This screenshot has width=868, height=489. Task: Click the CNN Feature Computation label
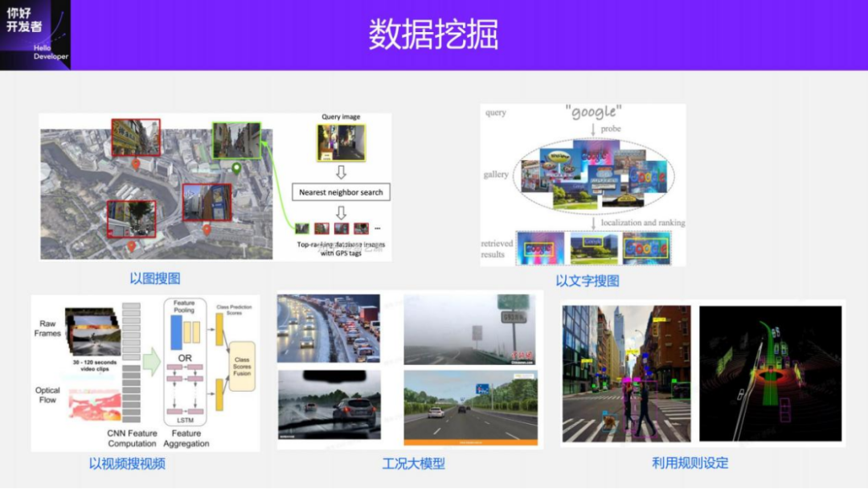[132, 438]
